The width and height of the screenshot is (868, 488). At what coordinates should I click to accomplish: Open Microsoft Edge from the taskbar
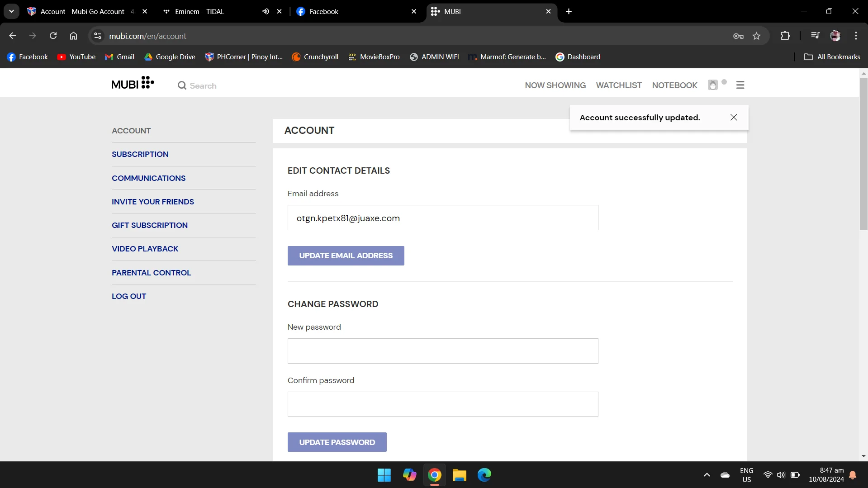[484, 475]
